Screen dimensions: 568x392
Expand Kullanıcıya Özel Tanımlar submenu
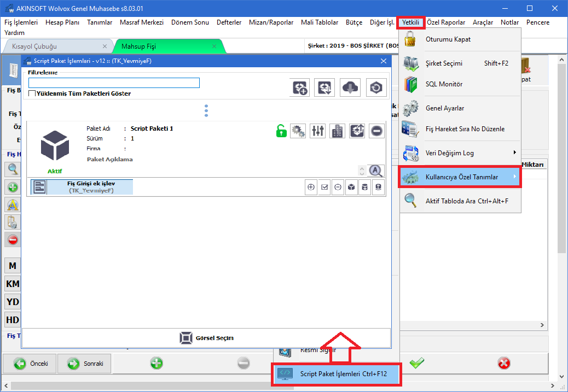[460, 177]
